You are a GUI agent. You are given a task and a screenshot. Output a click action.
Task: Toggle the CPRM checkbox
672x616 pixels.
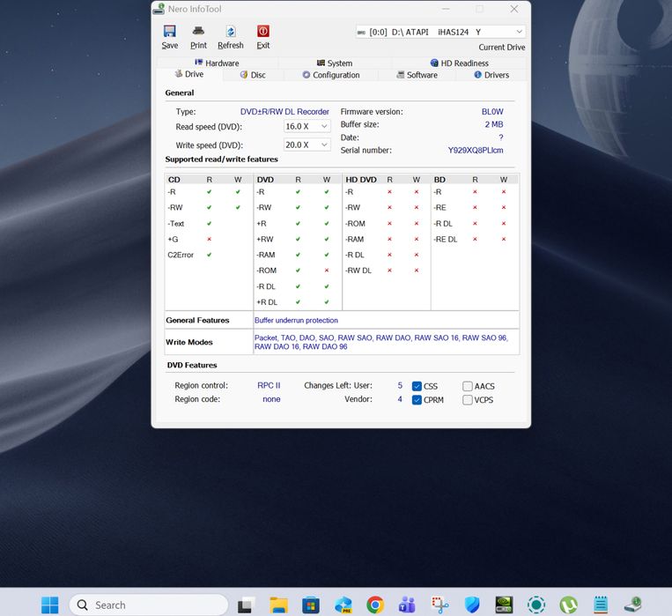pos(417,400)
